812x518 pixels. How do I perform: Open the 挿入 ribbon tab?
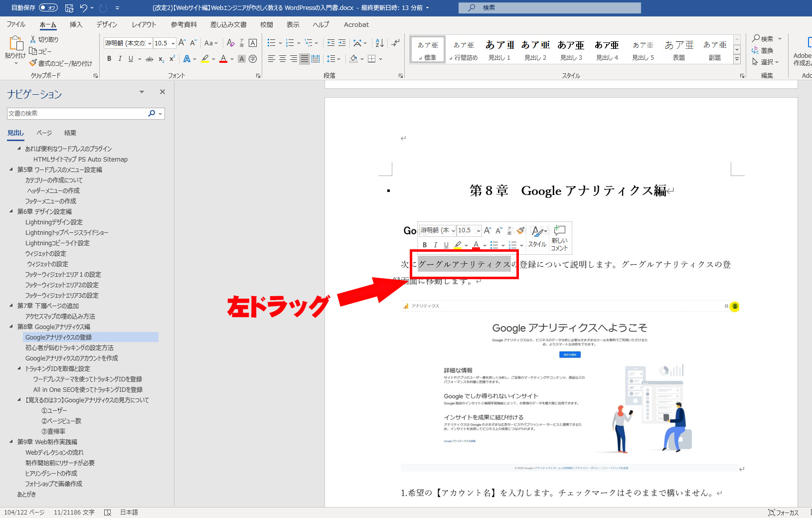point(76,24)
